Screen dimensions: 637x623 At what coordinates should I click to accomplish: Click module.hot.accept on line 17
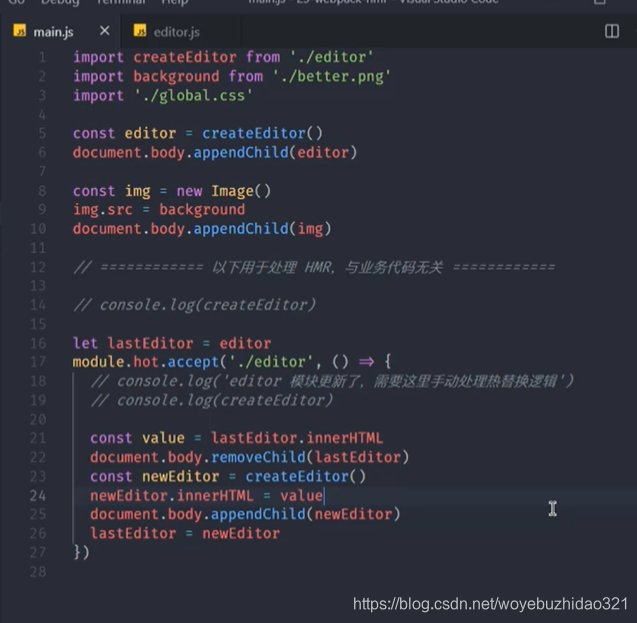point(146,362)
